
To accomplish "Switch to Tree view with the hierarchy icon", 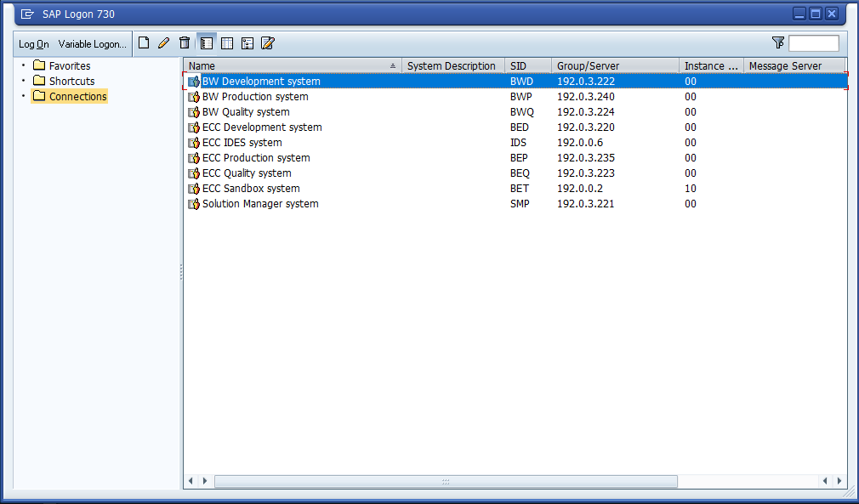I will point(247,43).
